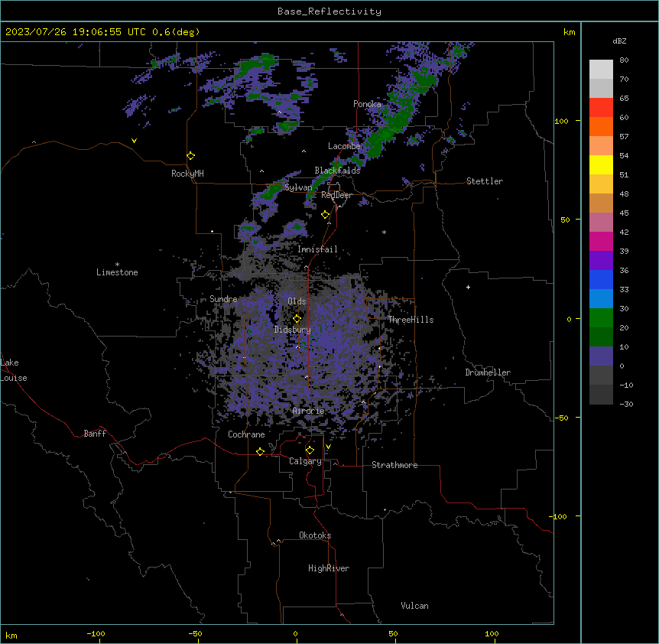Click the Vulcan city label
This screenshot has height=644, width=659.
click(415, 606)
